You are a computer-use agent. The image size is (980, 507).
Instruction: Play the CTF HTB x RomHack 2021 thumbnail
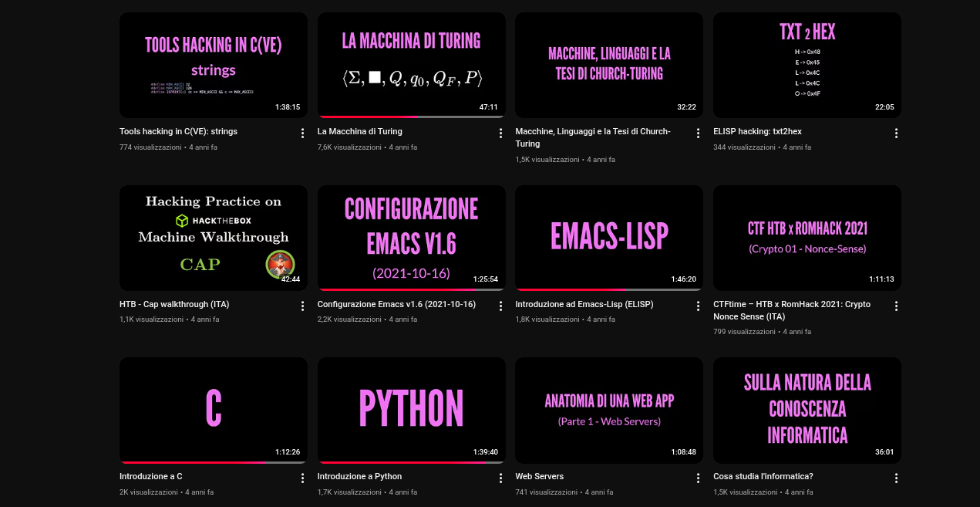click(807, 238)
